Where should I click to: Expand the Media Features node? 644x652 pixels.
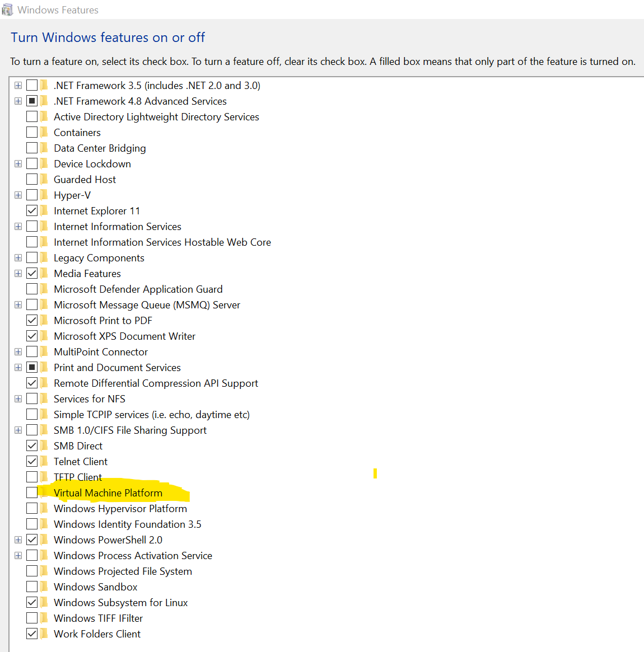tap(18, 273)
